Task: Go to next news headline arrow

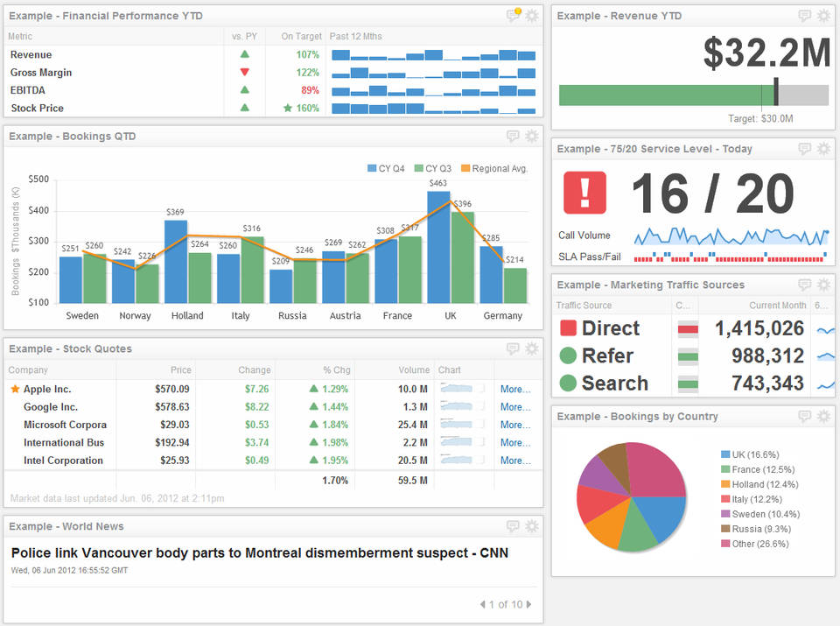Action: click(528, 604)
